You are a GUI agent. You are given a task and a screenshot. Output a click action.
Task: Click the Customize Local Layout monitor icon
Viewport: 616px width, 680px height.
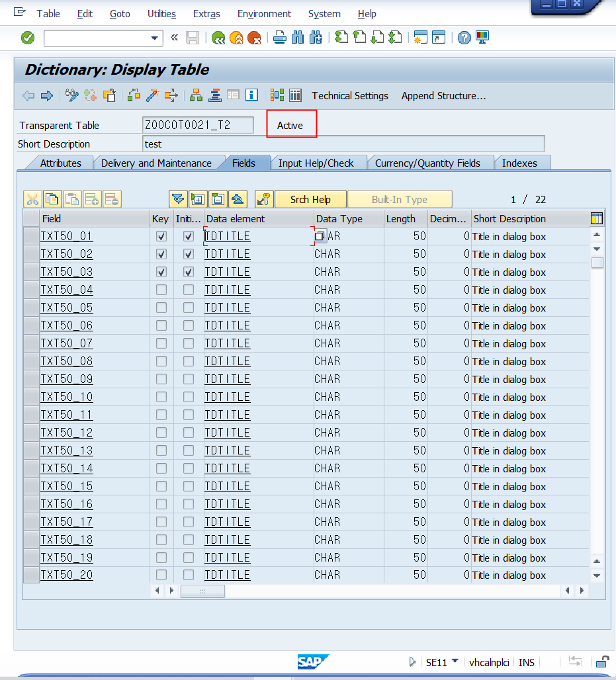click(x=482, y=38)
